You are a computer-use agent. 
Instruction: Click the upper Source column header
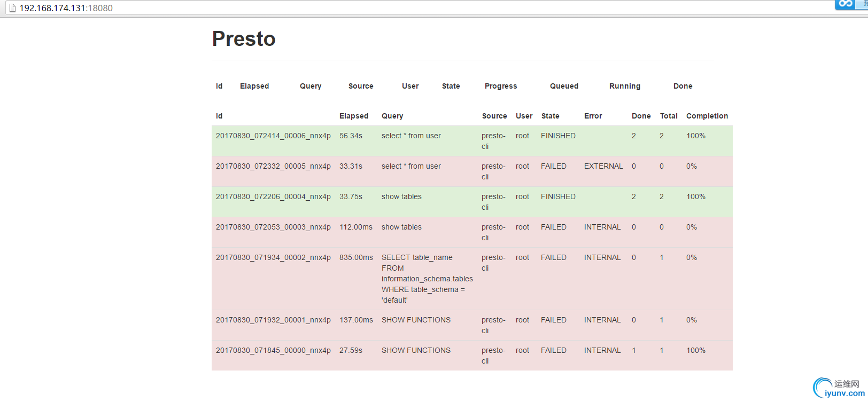click(x=361, y=86)
